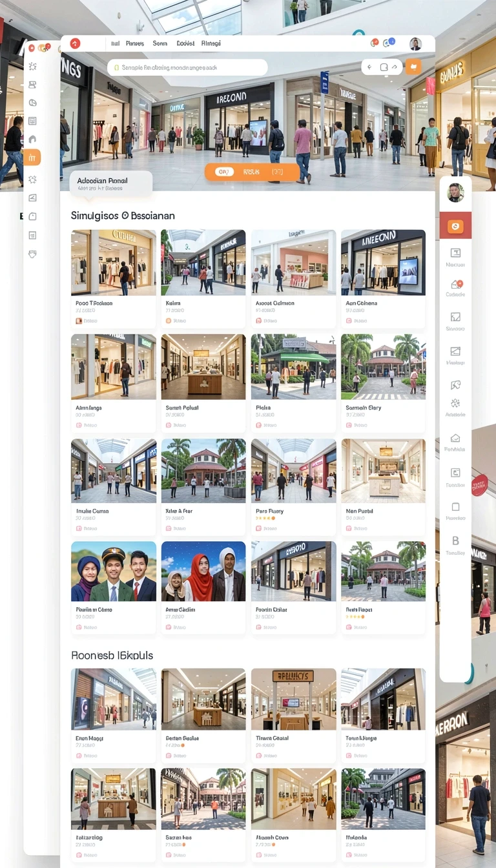Click the pink tag icon under 'Pooo TSoolaen'
The width and height of the screenshot is (496, 868).
[x=79, y=320]
